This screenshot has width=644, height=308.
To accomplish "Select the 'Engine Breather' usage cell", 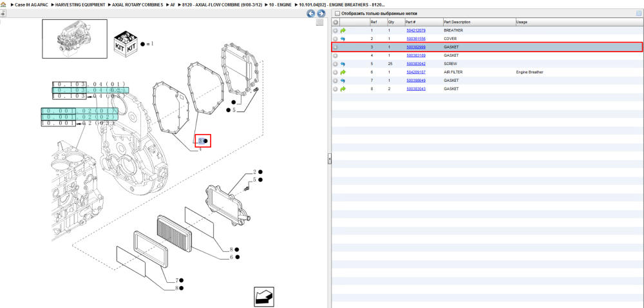I will (530, 72).
